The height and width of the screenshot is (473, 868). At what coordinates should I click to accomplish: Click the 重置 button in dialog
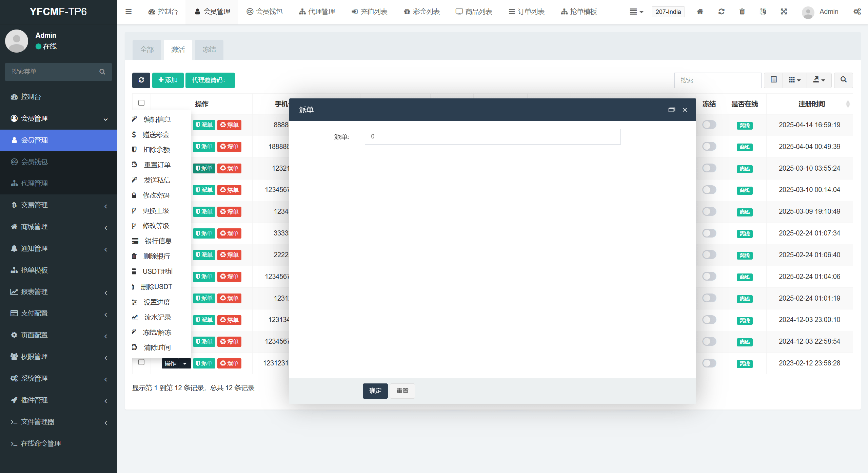pos(402,391)
